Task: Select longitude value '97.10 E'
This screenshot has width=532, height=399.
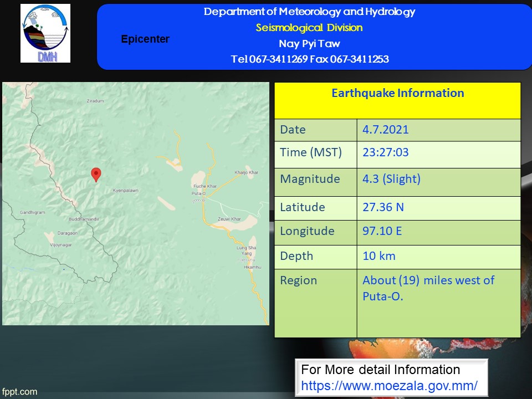Action: point(382,231)
